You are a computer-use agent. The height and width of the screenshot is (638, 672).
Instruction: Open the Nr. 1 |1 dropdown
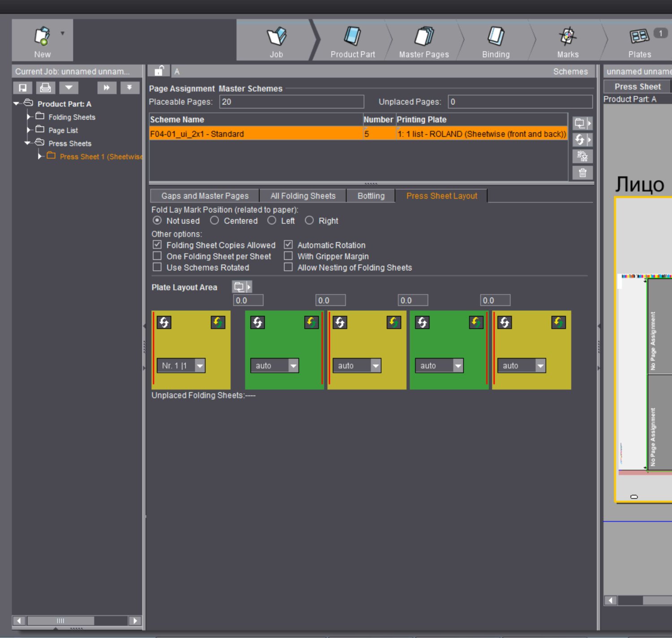tap(200, 366)
